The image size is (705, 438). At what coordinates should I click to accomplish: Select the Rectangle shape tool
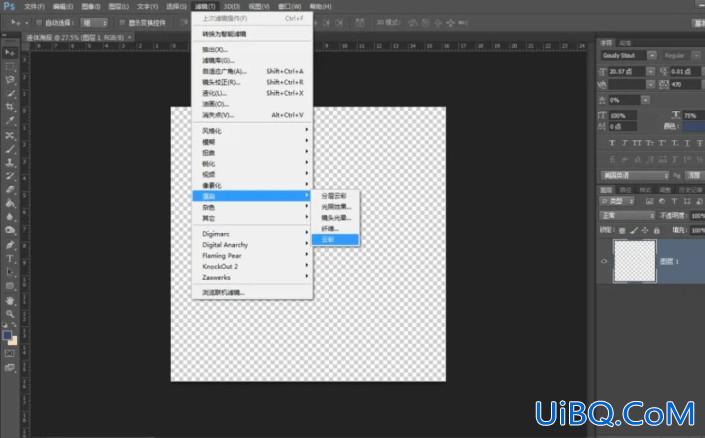(9, 286)
